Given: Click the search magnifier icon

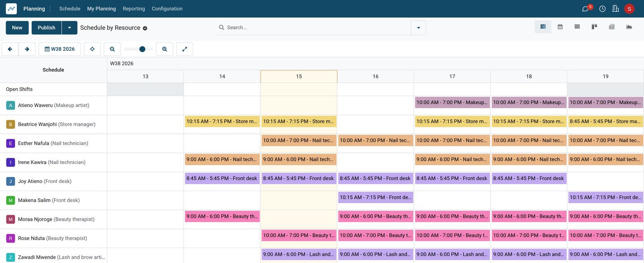Looking at the screenshot, I should pos(221,27).
